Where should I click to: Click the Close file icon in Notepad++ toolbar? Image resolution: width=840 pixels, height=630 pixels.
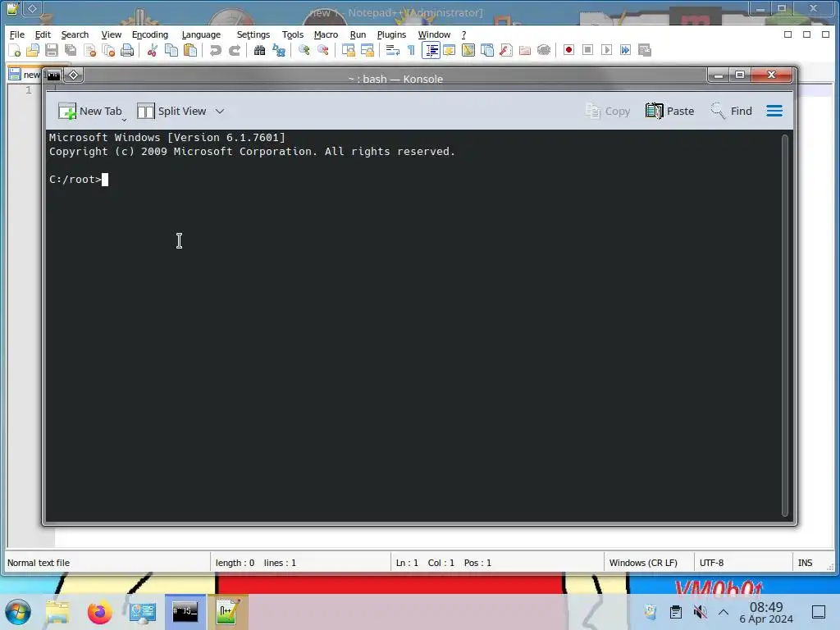(89, 50)
